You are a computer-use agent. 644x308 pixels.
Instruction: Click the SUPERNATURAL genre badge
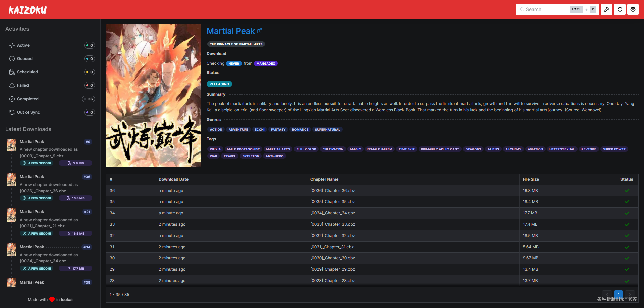(x=327, y=130)
